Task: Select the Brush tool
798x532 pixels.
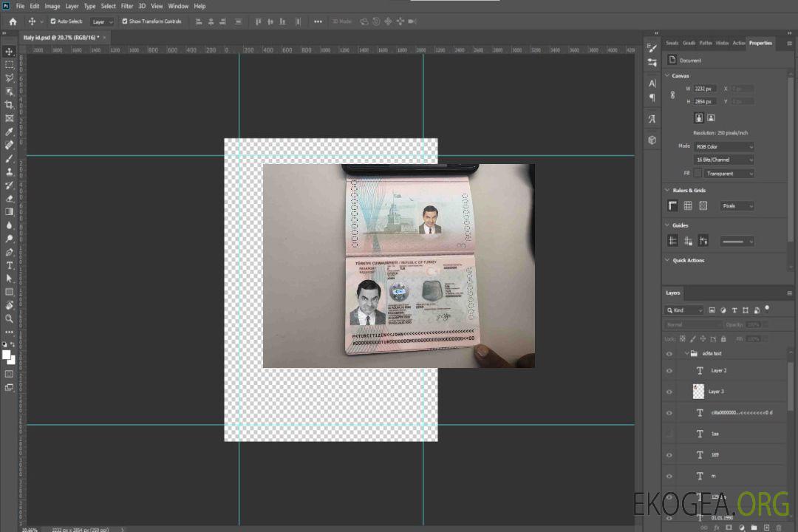Action: (9, 158)
